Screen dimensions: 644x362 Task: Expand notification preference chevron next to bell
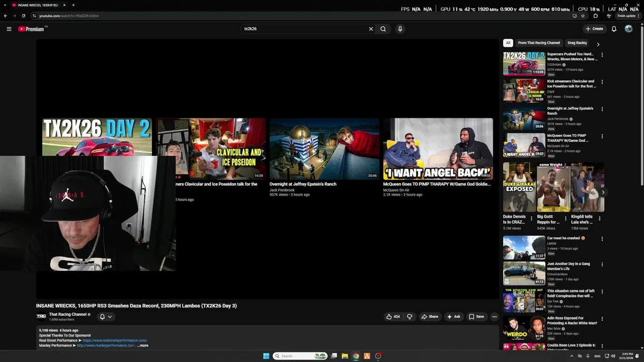point(110,317)
